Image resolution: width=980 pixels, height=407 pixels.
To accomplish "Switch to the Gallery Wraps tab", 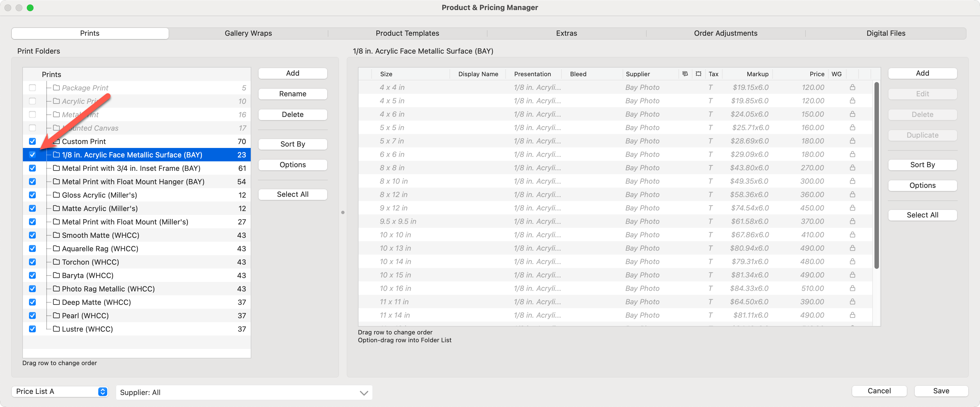I will pos(248,33).
